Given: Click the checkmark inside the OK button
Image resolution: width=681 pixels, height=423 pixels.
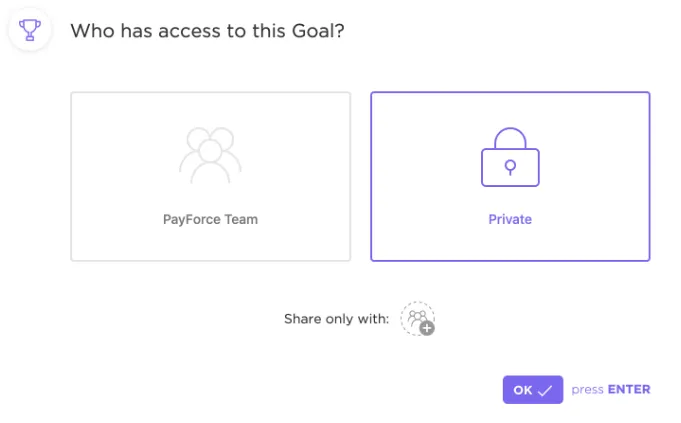Looking at the screenshot, I should click(545, 390).
